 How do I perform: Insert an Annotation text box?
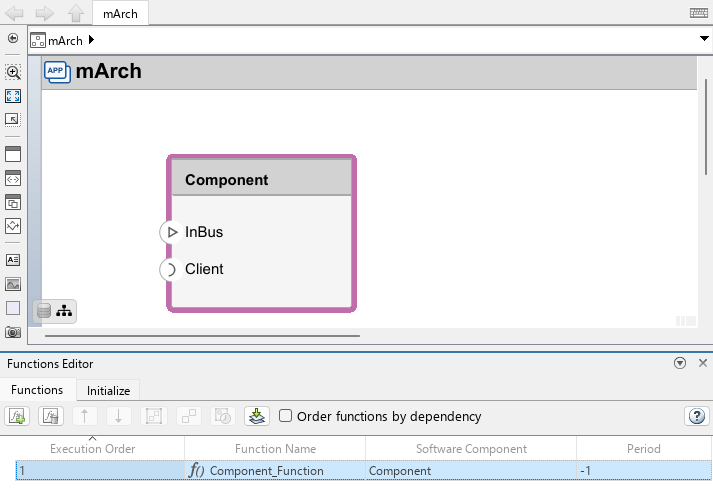[13, 260]
